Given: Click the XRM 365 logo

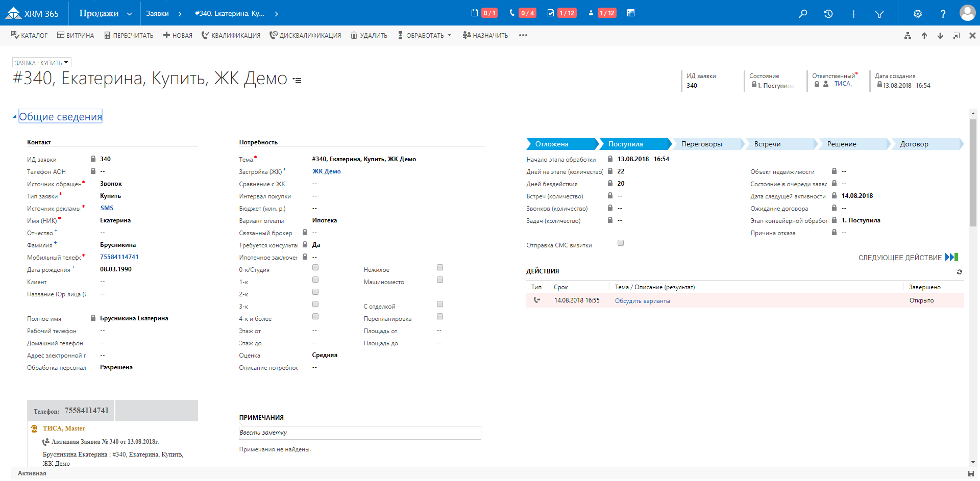Looking at the screenshot, I should tap(32, 13).
